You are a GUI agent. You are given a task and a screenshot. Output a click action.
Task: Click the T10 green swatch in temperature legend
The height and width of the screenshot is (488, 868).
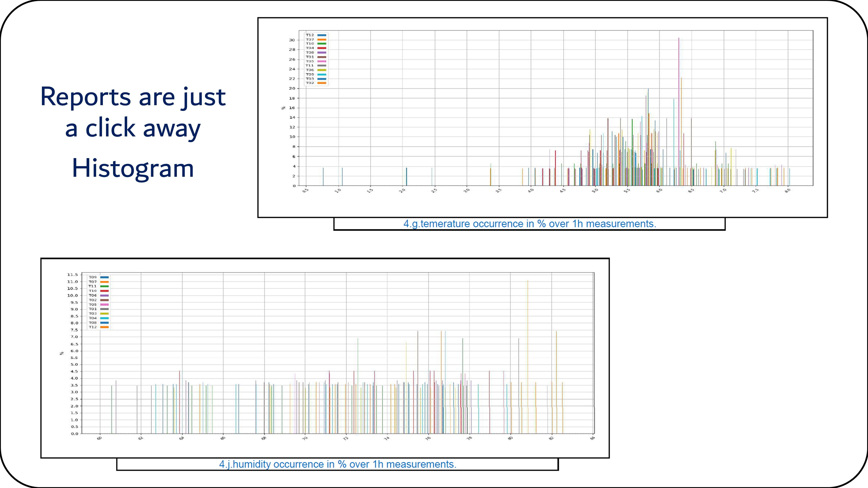[321, 44]
